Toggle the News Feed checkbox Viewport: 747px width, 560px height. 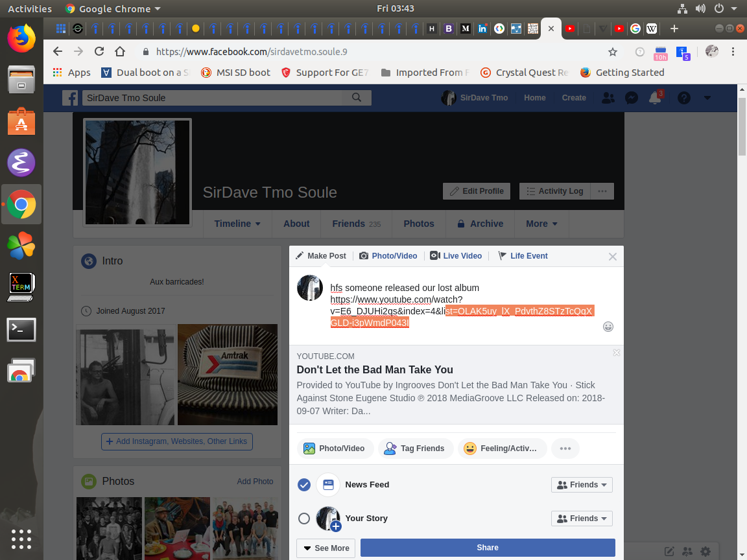click(303, 485)
